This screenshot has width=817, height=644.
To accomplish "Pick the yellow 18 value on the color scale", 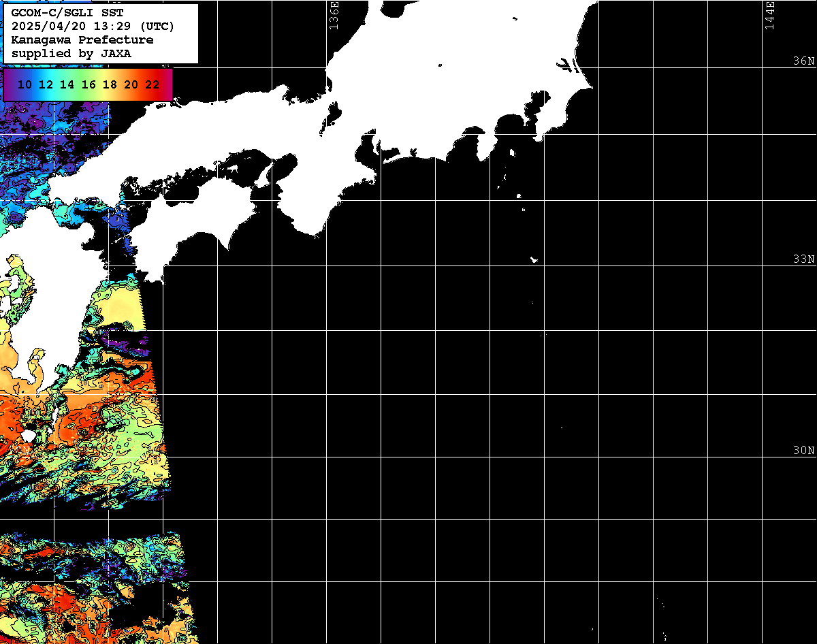I will pyautogui.click(x=110, y=84).
